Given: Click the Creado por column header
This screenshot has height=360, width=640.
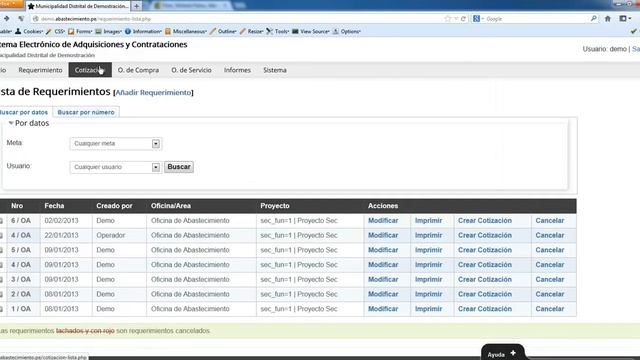Looking at the screenshot, I should point(114,206).
